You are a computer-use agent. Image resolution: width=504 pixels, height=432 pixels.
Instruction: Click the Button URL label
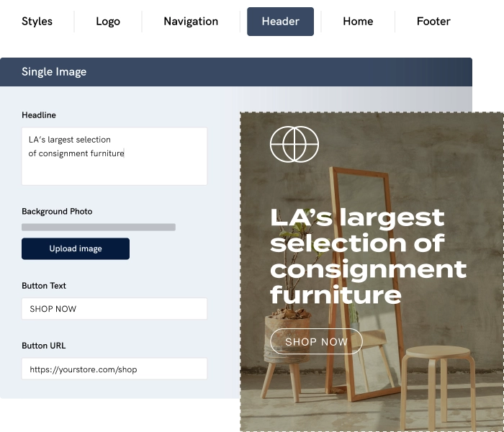pyautogui.click(x=43, y=346)
